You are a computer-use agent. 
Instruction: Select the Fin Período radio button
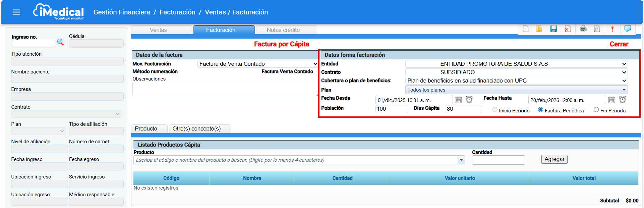coord(596,110)
